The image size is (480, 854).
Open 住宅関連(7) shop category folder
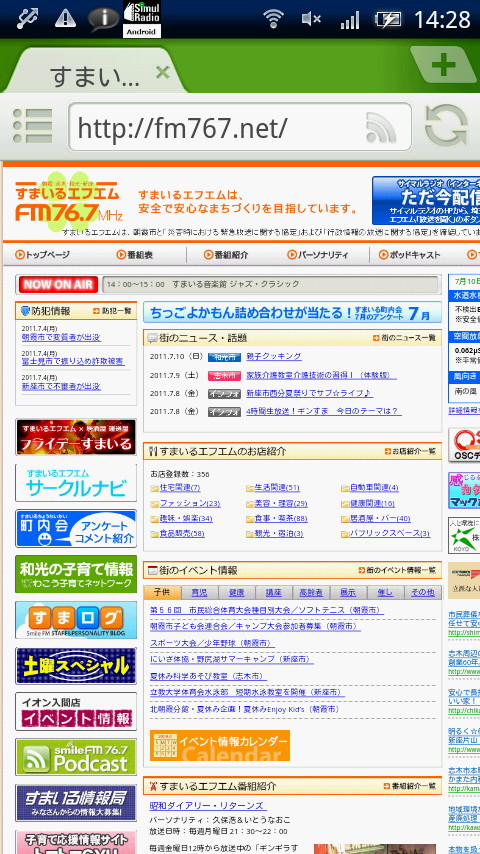click(x=175, y=487)
